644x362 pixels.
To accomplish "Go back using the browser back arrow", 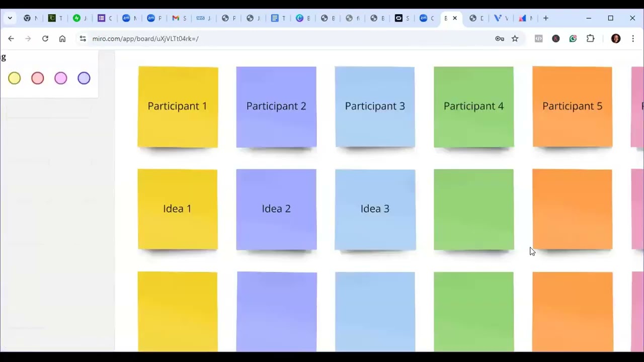I will tap(11, 38).
